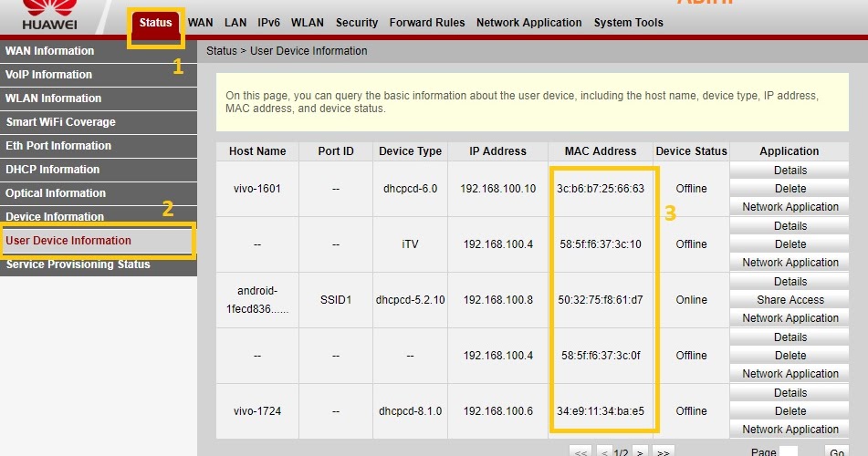This screenshot has width=868, height=456.
Task: Open the Security tab
Action: pyautogui.click(x=357, y=23)
